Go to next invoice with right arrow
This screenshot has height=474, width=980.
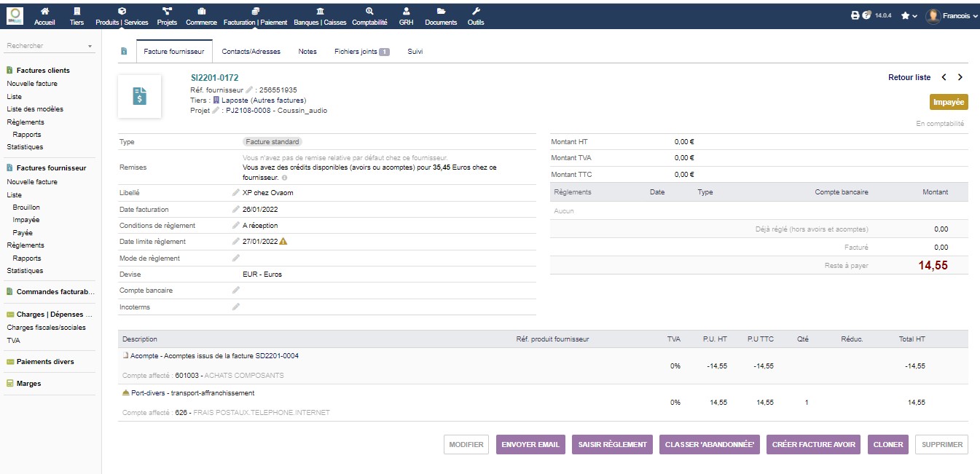pos(960,77)
